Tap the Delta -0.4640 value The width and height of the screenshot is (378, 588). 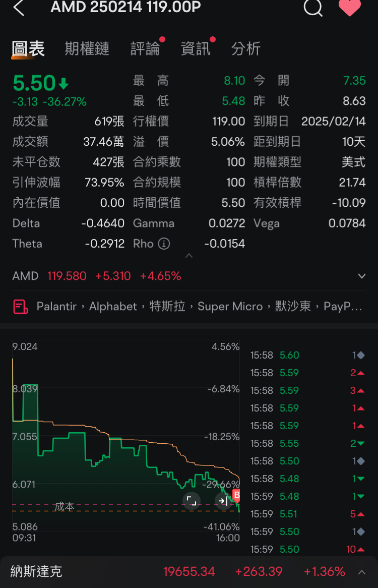(x=103, y=223)
